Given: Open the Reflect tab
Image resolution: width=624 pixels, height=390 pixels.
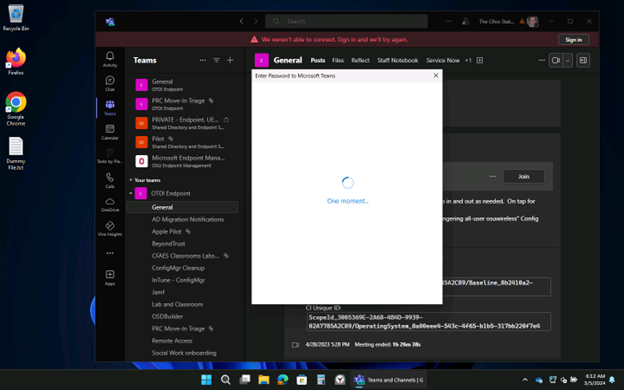Looking at the screenshot, I should tap(360, 60).
